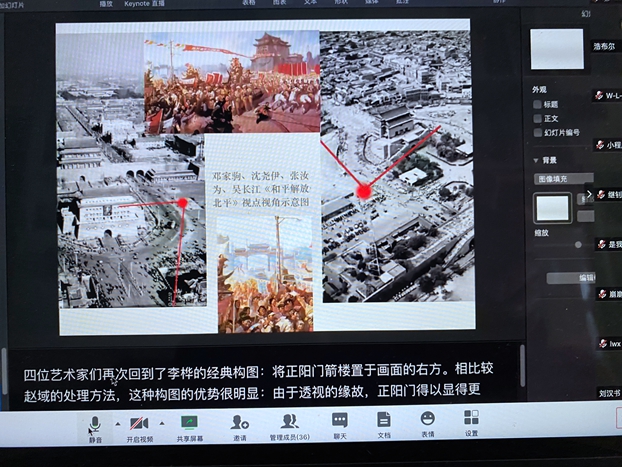This screenshot has width=622, height=467.
Task: Select participant 刘汉书
Action: pos(609,393)
